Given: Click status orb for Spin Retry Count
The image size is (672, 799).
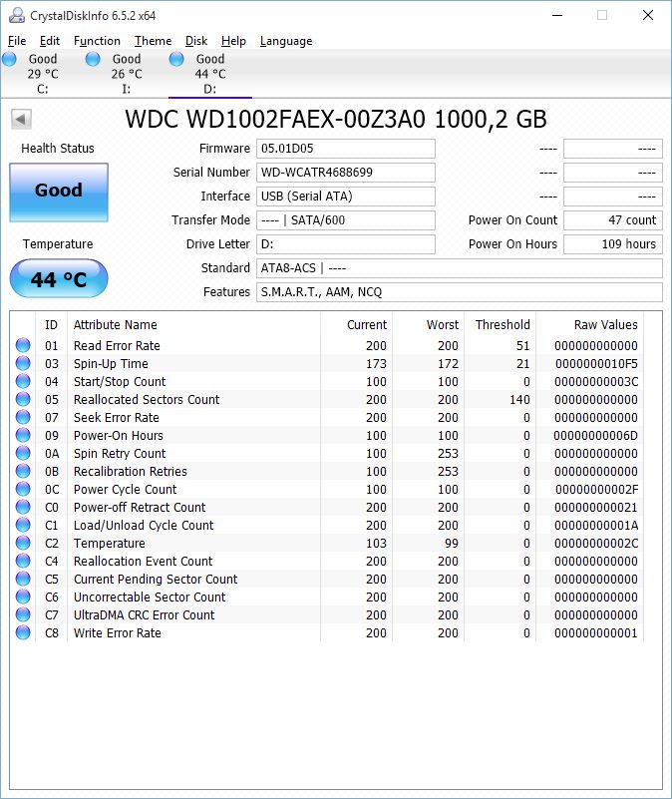Looking at the screenshot, I should 23,453.
